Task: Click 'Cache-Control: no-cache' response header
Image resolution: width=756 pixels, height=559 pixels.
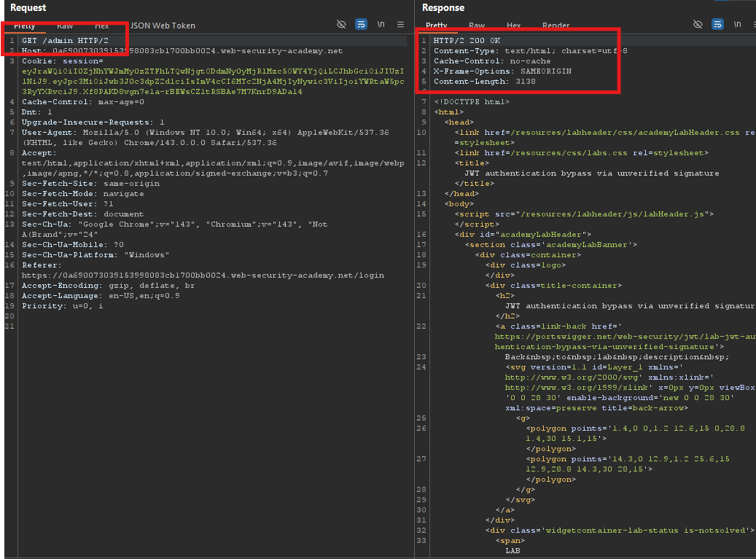Action: coord(492,61)
